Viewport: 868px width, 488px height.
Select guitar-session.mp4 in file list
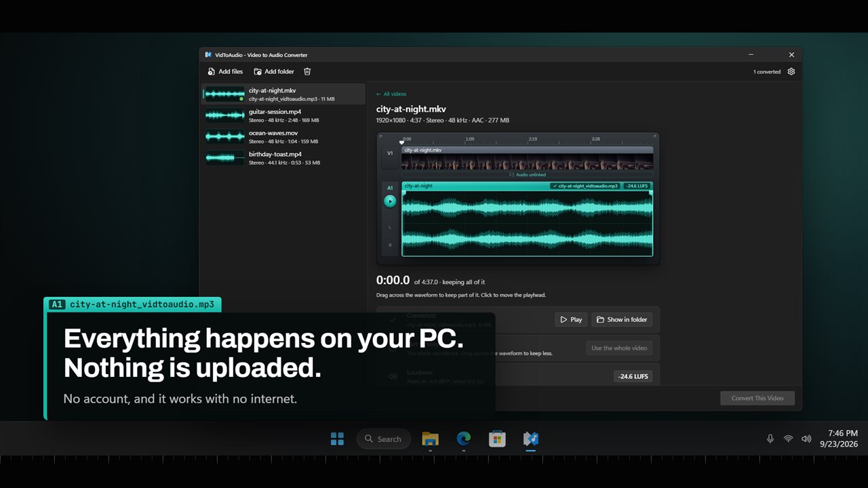pyautogui.click(x=283, y=116)
